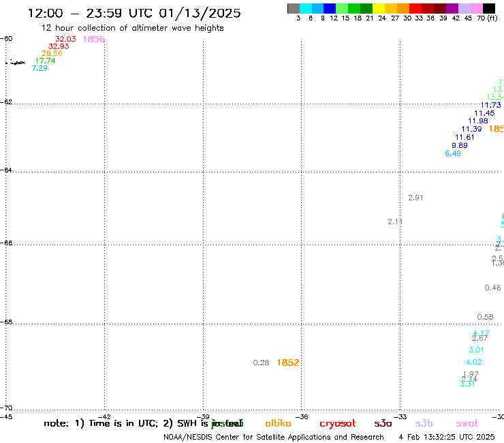Select the bright red swatch in the color bar

(x=415, y=8)
